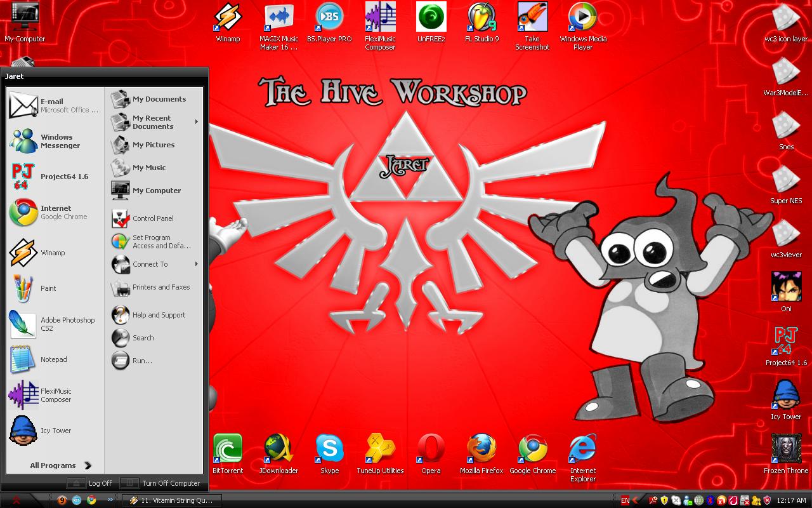The image size is (812, 508).
Task: Select the War3ModelE... desktop folder
Action: click(786, 77)
